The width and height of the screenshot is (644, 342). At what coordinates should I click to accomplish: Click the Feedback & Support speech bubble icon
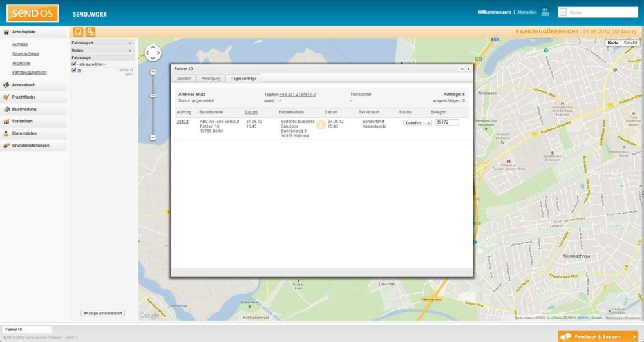(x=565, y=337)
